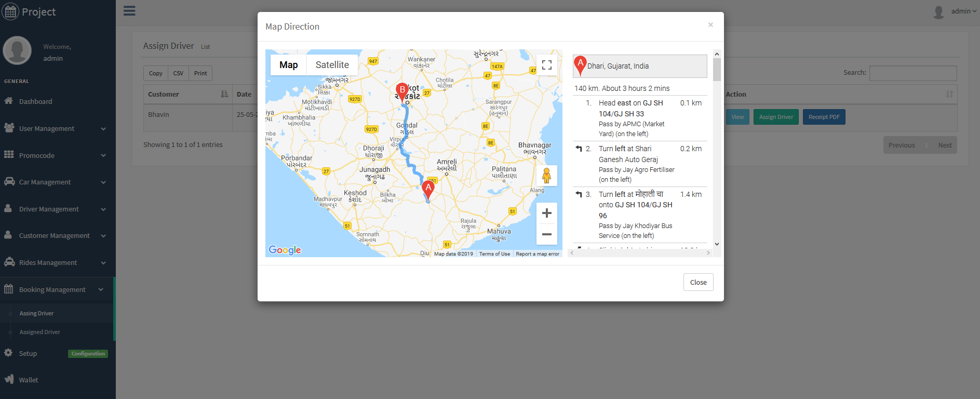Screen dimensions: 980x399
Task: Click the Customer Management person icon
Action: [8, 235]
